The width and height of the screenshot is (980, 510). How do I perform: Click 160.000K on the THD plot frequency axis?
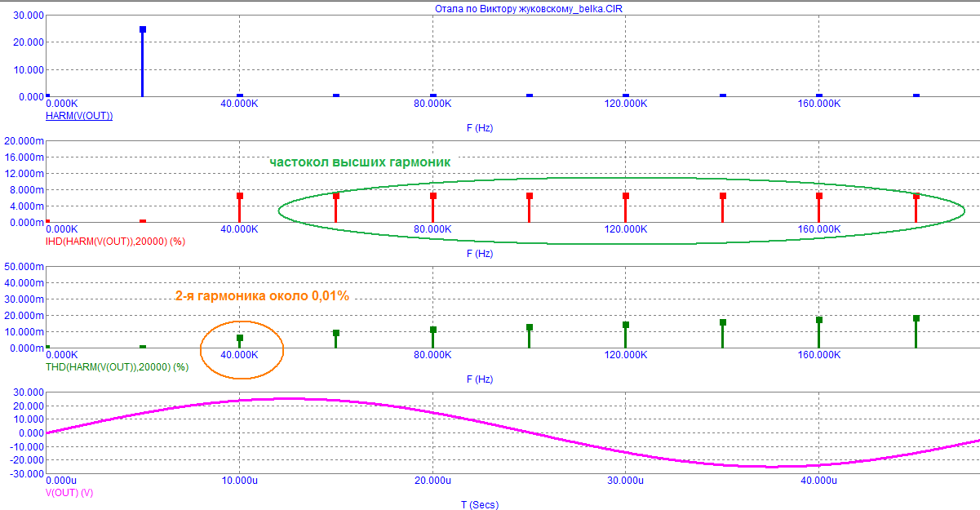818,356
